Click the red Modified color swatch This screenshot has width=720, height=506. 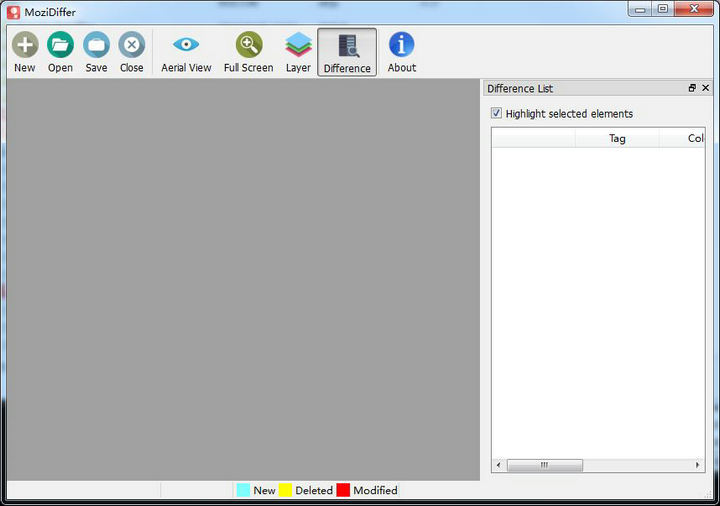click(343, 490)
